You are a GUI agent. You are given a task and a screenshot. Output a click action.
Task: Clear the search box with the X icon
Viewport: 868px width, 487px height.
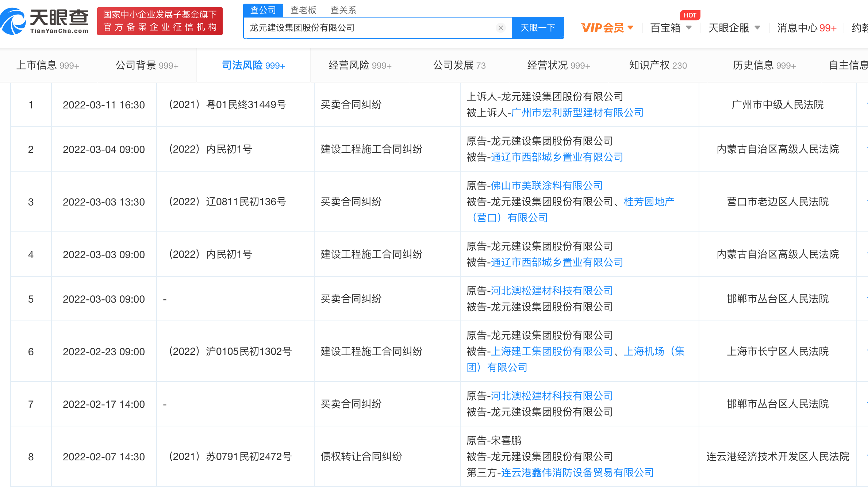click(x=500, y=28)
